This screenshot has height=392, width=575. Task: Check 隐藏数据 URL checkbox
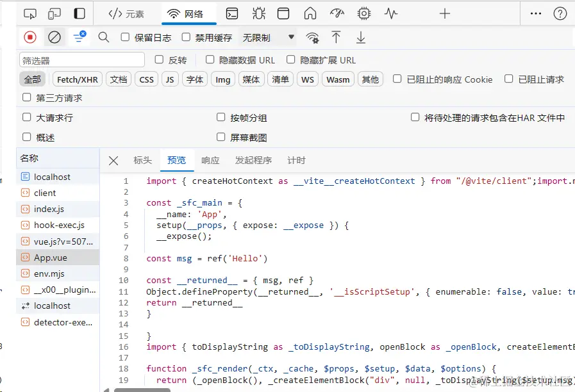tap(210, 60)
